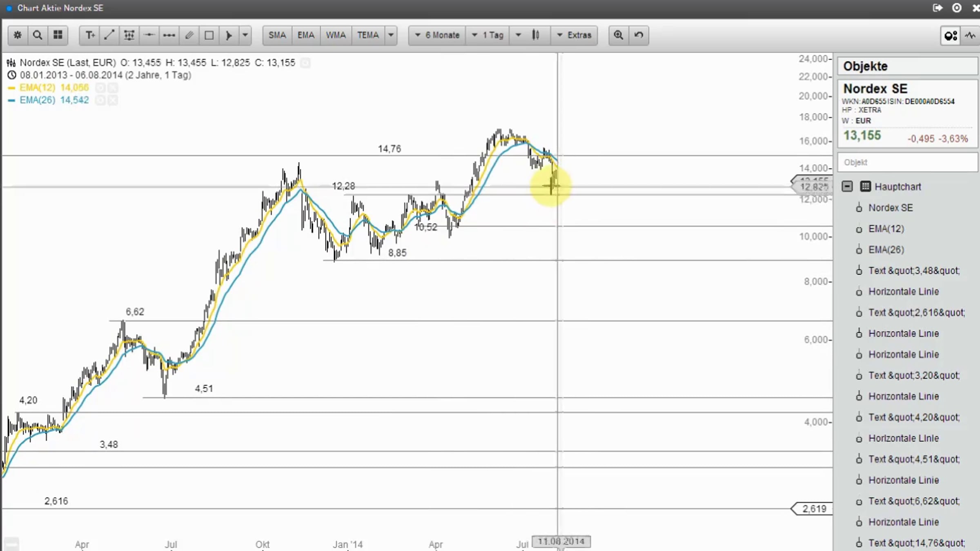The width and height of the screenshot is (980, 551).
Task: Open the chart type dropdown arrow
Action: pyautogui.click(x=518, y=35)
